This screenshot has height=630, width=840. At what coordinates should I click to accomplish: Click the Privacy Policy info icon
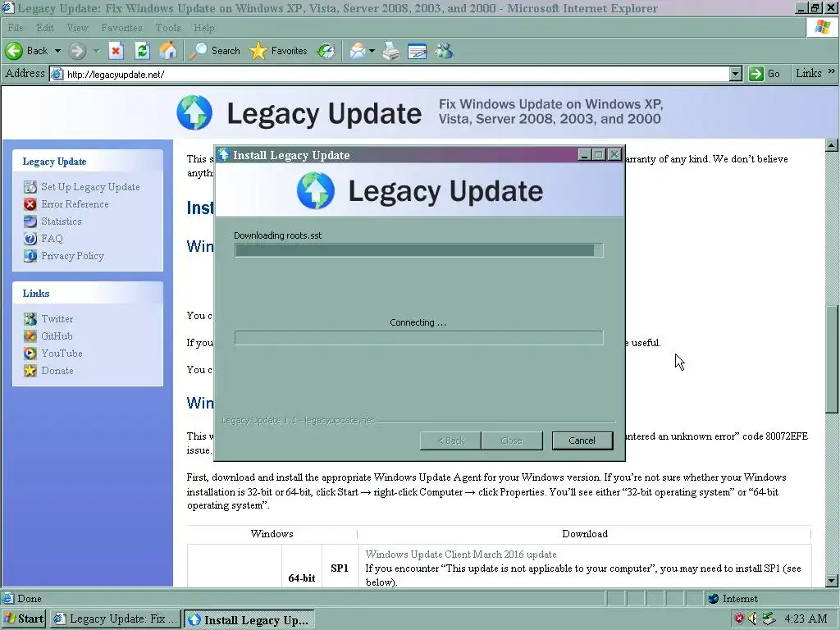pos(30,256)
